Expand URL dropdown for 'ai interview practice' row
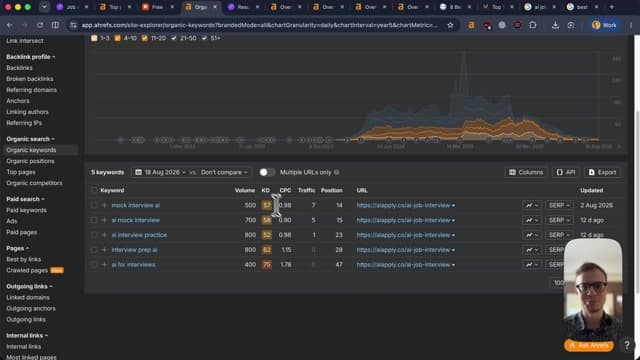The image size is (640, 360). [453, 235]
